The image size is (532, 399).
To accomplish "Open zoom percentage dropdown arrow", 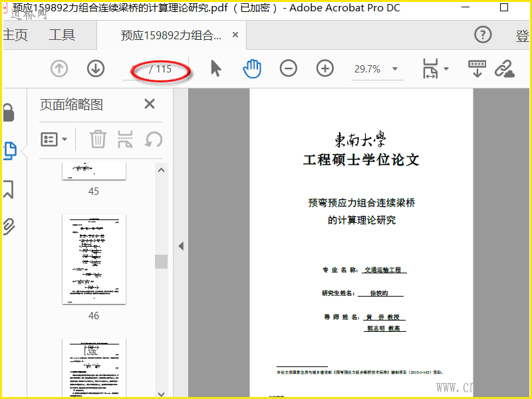I will 395,69.
